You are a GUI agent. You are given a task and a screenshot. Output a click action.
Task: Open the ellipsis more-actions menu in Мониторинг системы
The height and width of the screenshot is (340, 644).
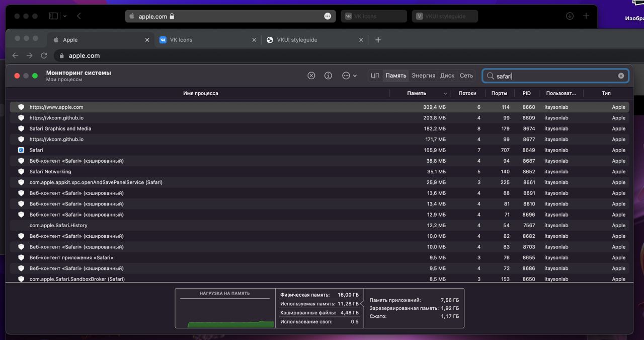[x=349, y=76]
